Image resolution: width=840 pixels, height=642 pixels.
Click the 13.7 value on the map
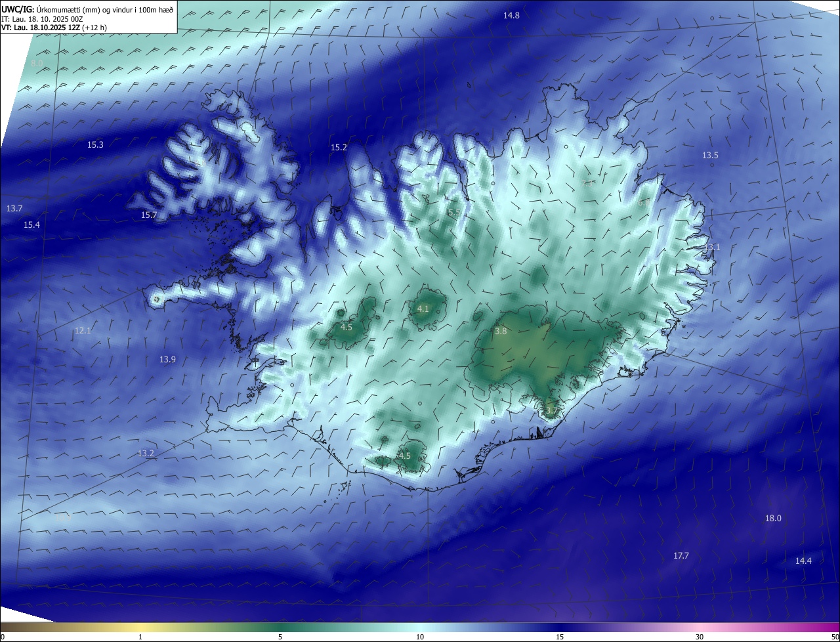point(14,208)
